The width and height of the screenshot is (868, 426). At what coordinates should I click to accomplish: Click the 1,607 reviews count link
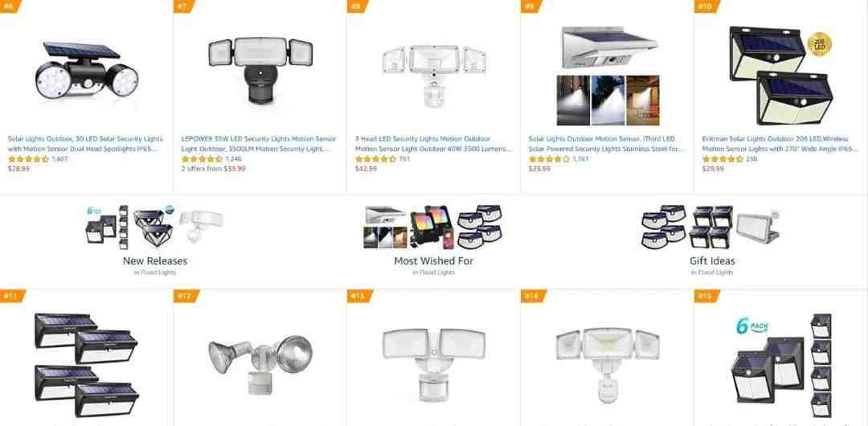point(59,159)
